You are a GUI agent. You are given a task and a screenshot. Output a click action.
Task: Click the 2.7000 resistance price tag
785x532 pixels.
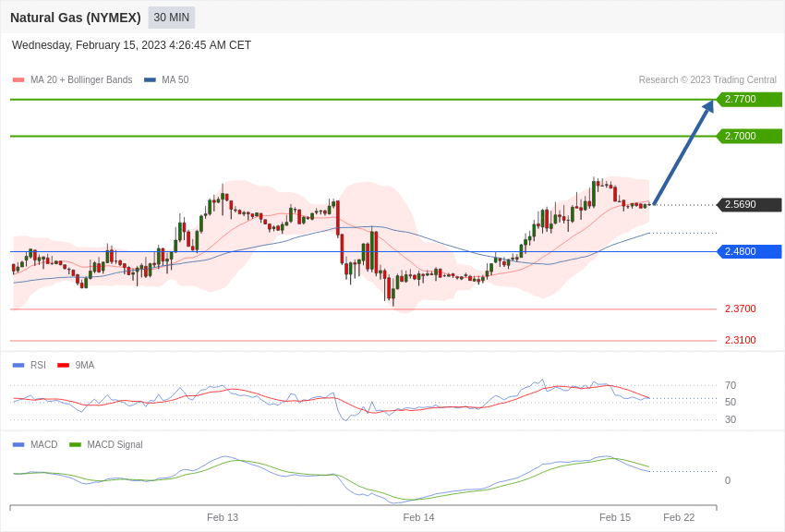749,137
